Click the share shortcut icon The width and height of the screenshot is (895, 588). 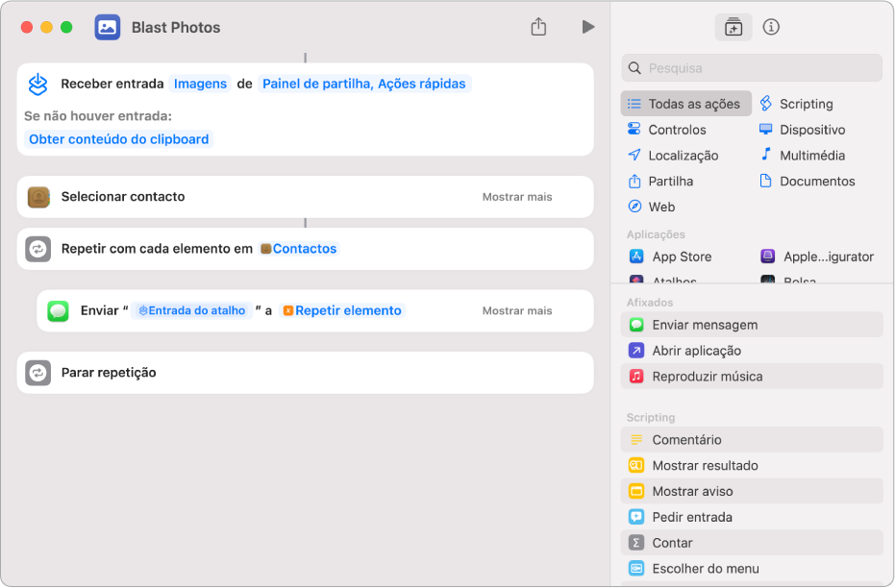[x=538, y=27]
